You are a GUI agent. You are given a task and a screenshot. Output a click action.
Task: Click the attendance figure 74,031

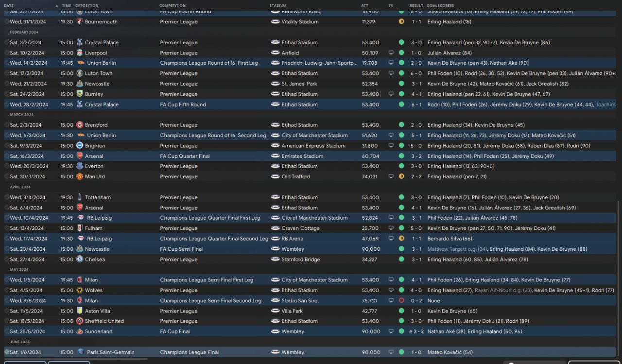click(x=370, y=177)
